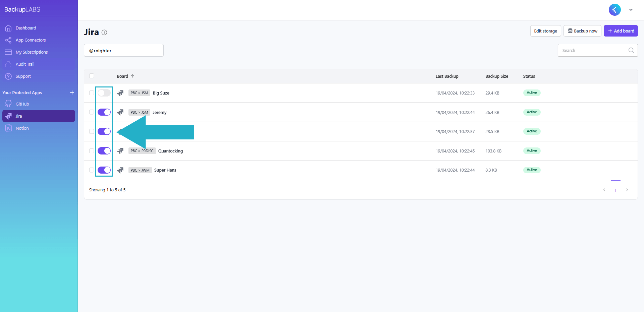Click Backup Size column header
The width and height of the screenshot is (644, 312).
497,76
